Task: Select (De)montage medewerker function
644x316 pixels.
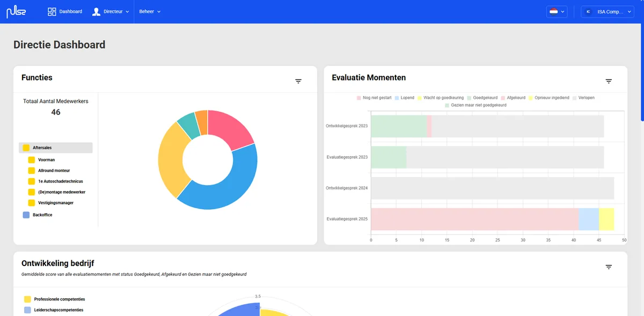Action: click(62, 192)
